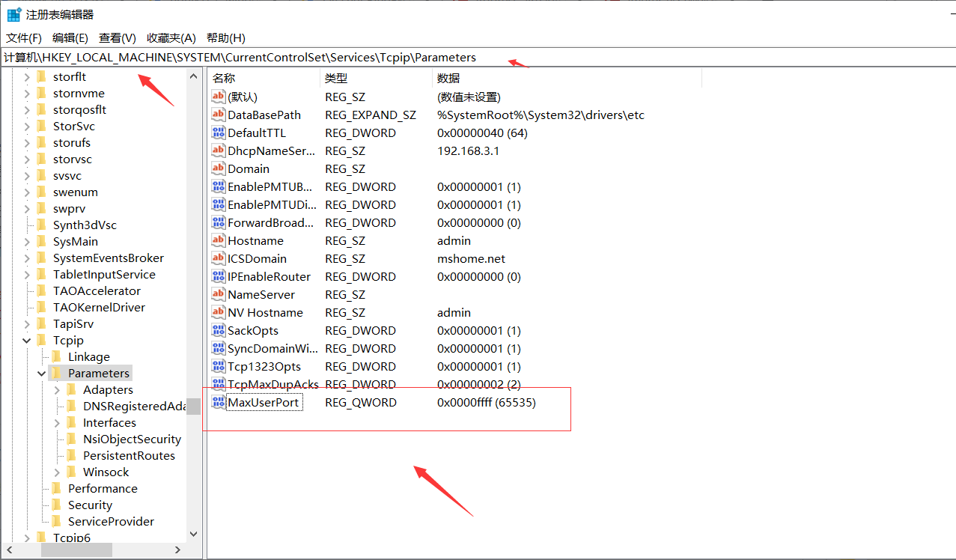Sort by the 数据 column header
The height and width of the screenshot is (560, 956).
pyautogui.click(x=567, y=78)
